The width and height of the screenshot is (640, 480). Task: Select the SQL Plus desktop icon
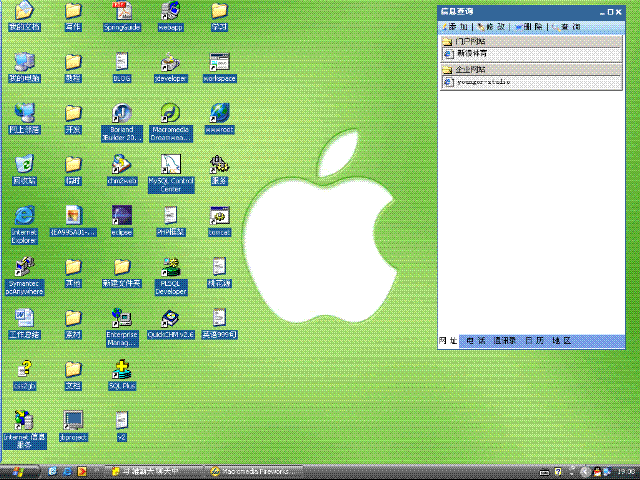click(122, 375)
